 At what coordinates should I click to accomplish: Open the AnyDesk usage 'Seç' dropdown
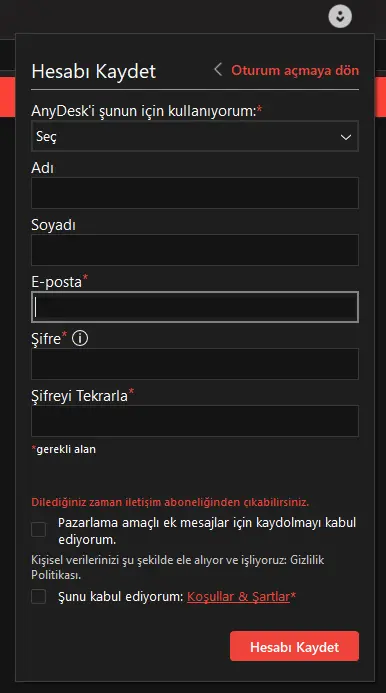click(x=195, y=137)
